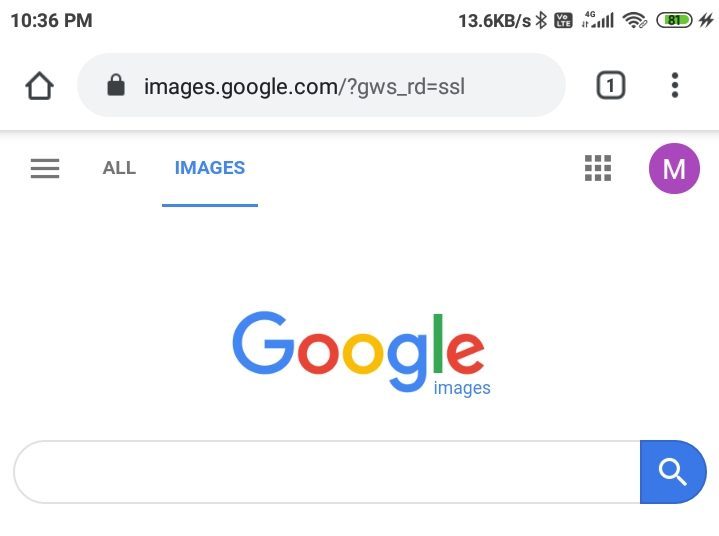
Task: Open the Google hamburger side menu
Action: [45, 169]
